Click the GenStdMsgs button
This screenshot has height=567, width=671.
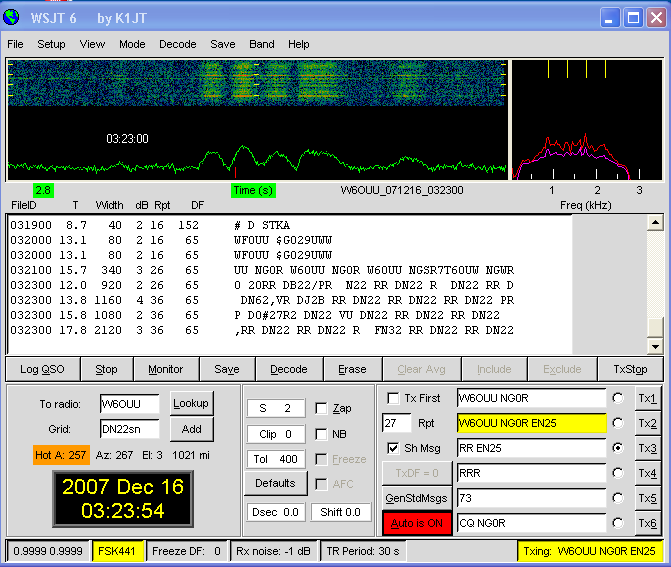pyautogui.click(x=416, y=498)
